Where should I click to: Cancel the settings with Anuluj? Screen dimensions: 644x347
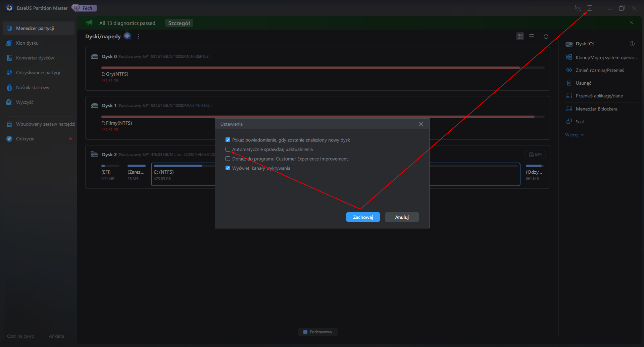402,217
